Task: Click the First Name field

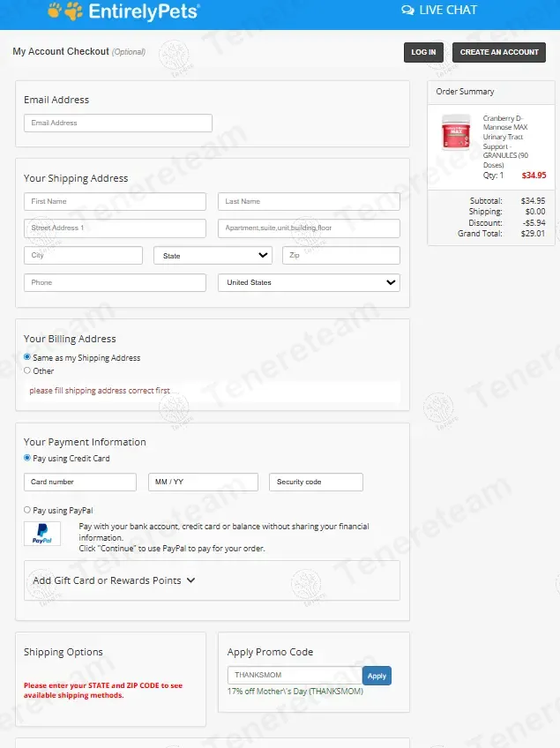Action: click(x=115, y=201)
